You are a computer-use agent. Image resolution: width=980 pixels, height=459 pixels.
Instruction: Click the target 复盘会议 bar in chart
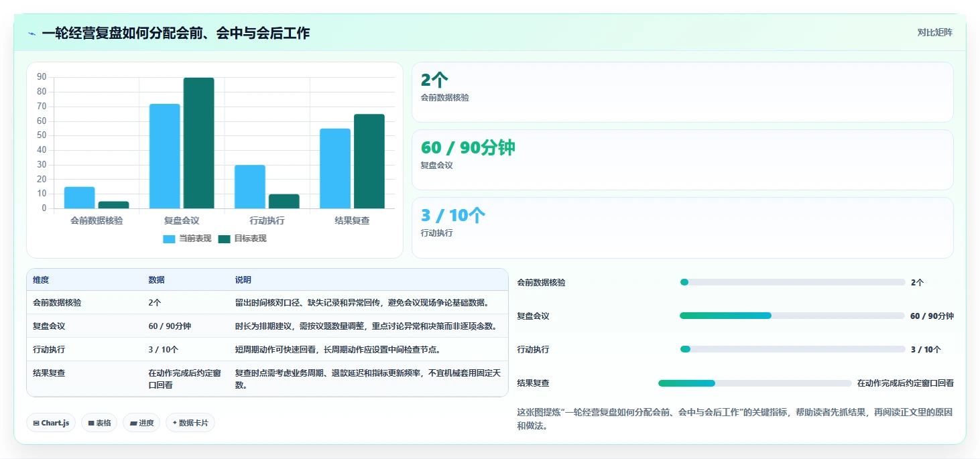point(198,143)
